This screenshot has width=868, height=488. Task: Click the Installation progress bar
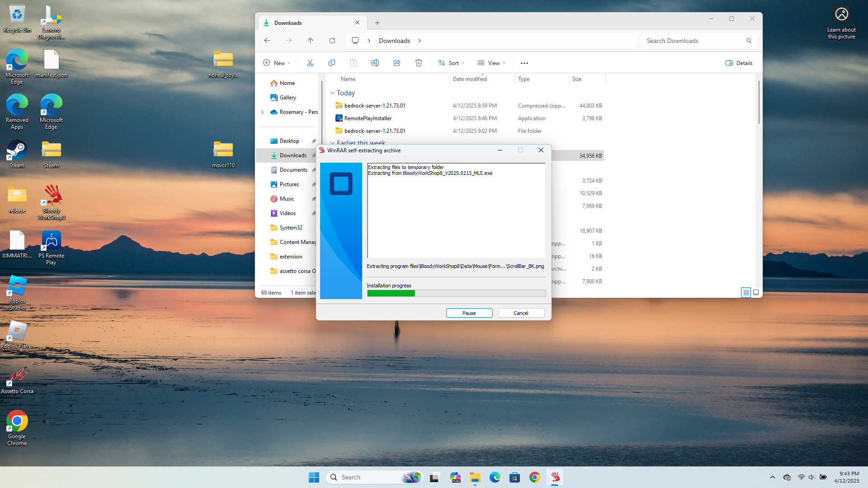pos(456,293)
